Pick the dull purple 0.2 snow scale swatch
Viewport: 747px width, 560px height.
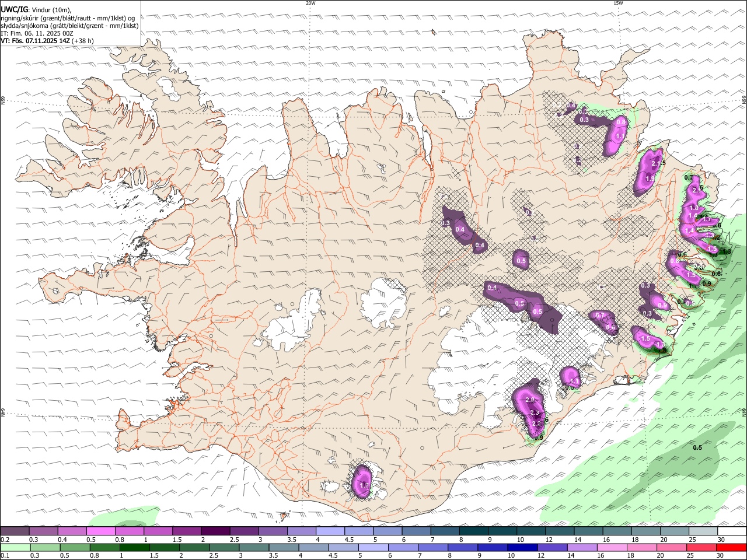[x=15, y=531]
